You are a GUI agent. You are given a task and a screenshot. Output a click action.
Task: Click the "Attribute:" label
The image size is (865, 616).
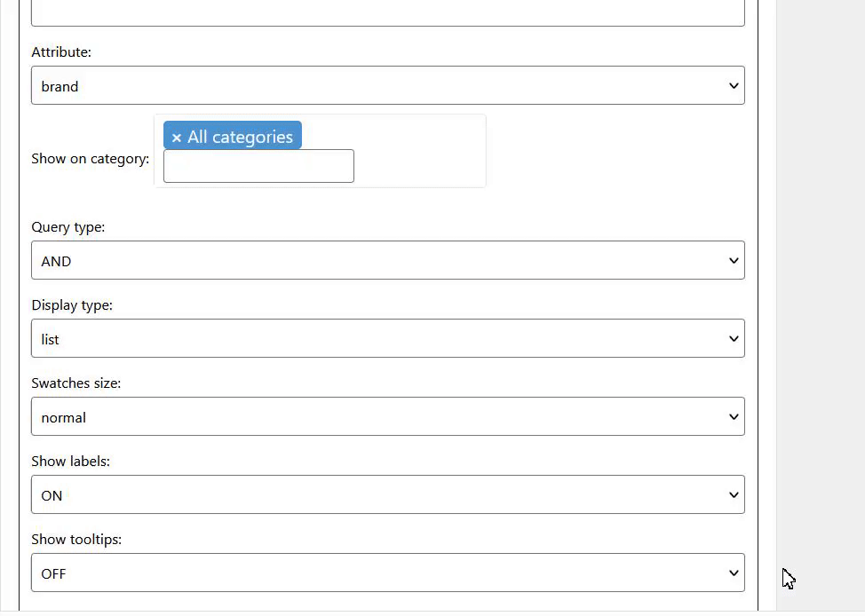(61, 52)
